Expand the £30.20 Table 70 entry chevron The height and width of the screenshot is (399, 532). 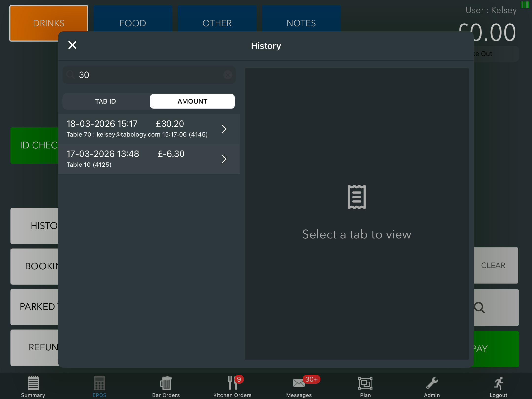click(224, 129)
